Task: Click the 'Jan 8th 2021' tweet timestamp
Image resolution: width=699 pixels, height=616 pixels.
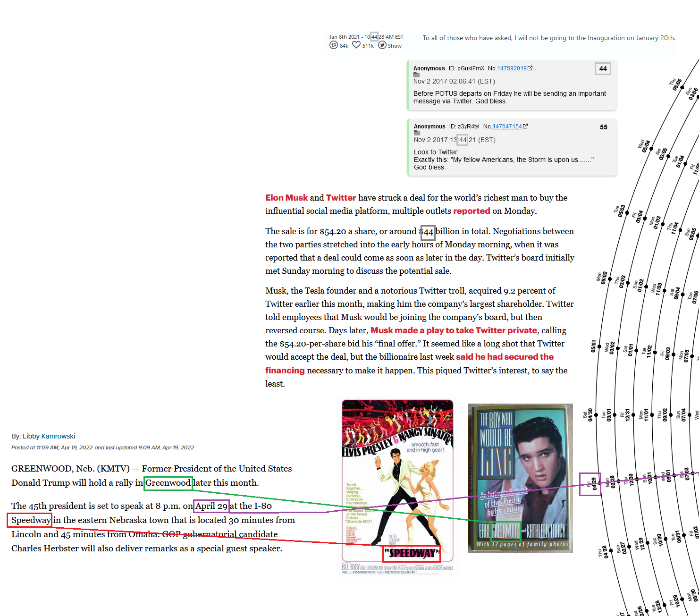Action: coord(366,37)
